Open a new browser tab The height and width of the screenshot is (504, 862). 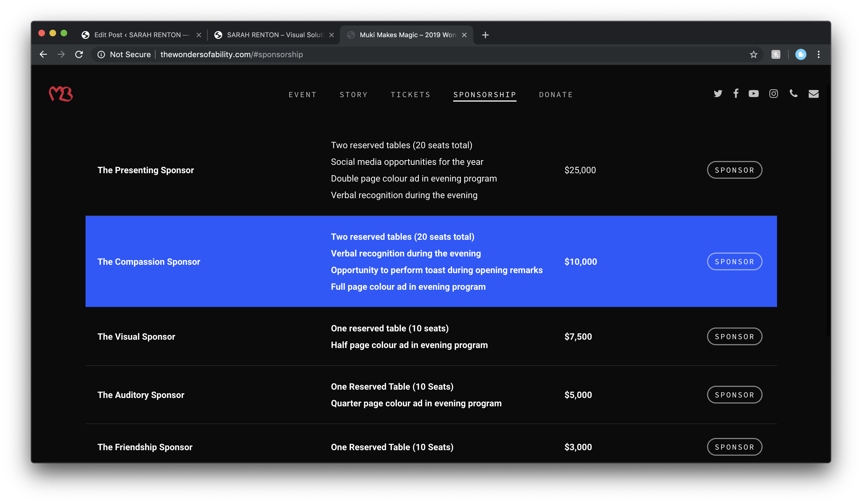485,35
